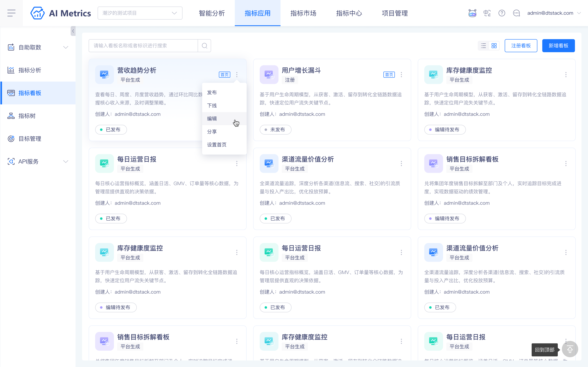
Task: Switch to grid card view layout
Action: click(x=494, y=46)
